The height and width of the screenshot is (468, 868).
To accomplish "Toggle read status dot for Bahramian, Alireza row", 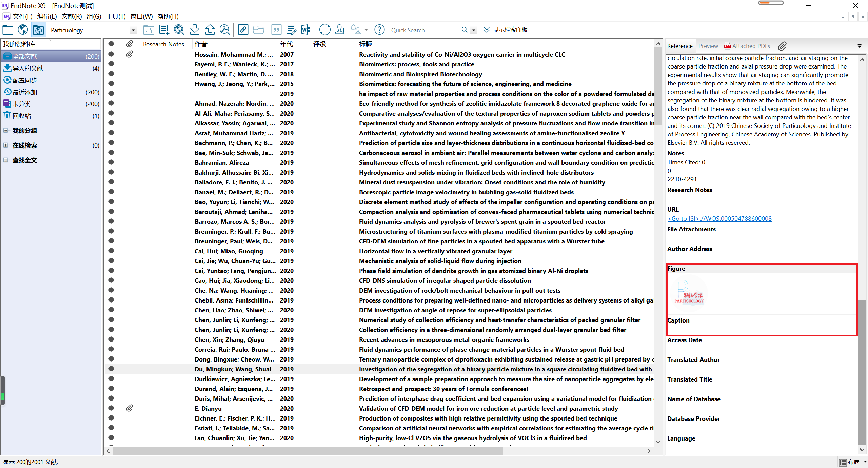I will pyautogui.click(x=111, y=162).
